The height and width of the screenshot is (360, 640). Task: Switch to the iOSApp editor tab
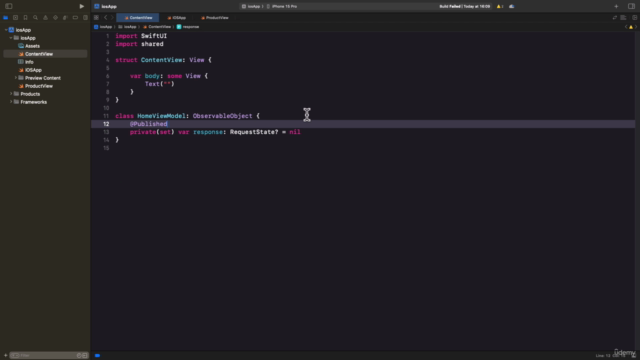point(176,18)
